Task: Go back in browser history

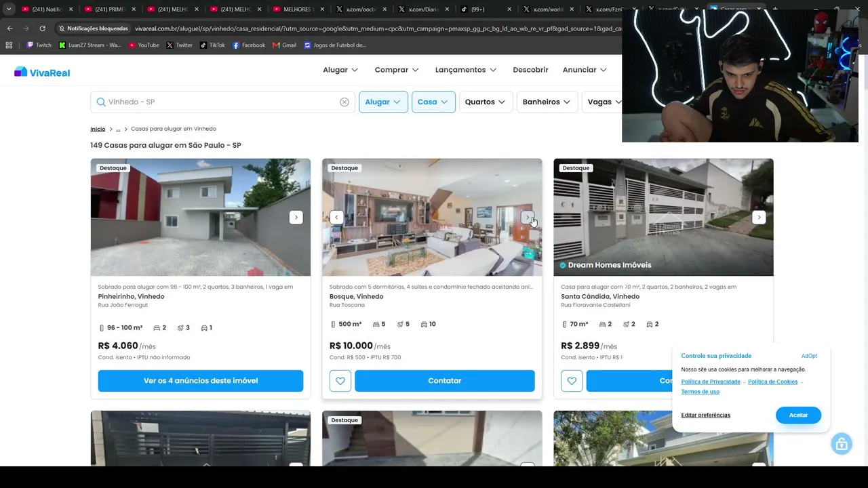Action: [x=9, y=28]
